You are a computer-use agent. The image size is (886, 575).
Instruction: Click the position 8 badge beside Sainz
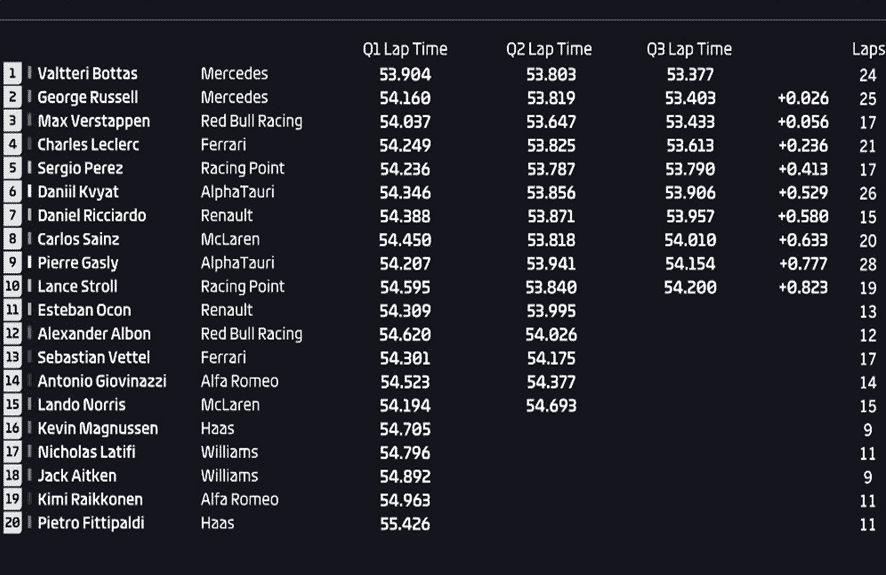pyautogui.click(x=12, y=239)
